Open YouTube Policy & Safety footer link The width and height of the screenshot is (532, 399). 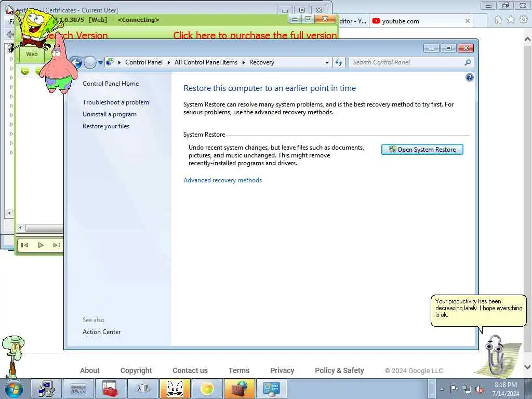pos(339,370)
